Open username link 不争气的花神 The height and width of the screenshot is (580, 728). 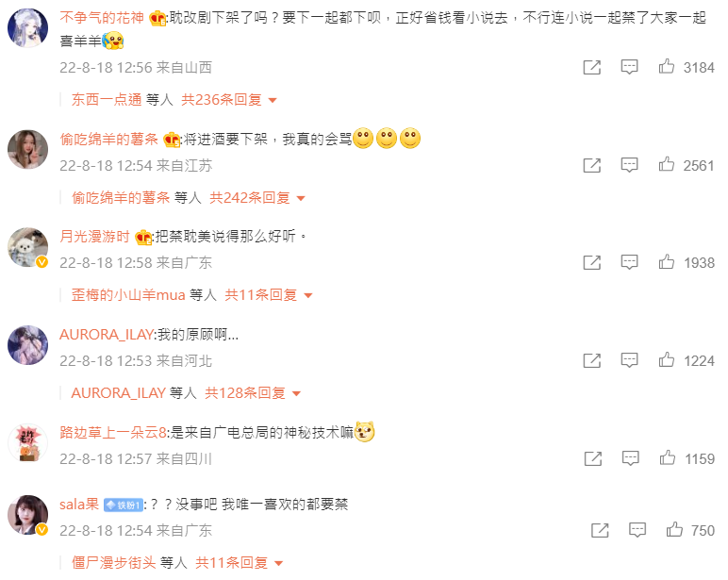coord(102,18)
